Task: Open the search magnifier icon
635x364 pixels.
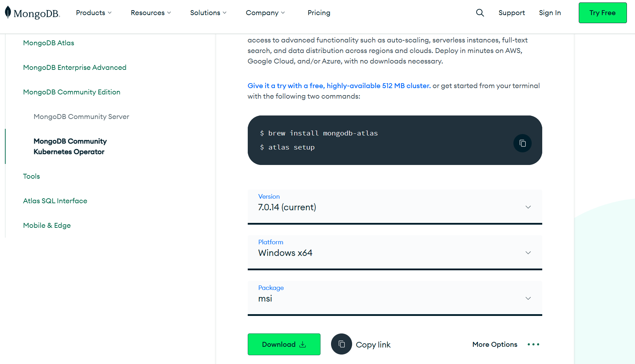Action: pos(480,13)
